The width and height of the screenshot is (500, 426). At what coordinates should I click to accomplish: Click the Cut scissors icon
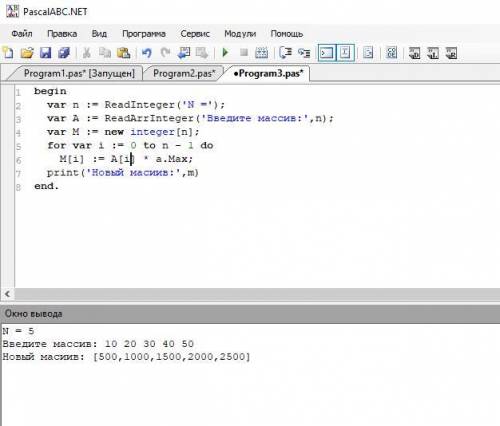point(87,53)
